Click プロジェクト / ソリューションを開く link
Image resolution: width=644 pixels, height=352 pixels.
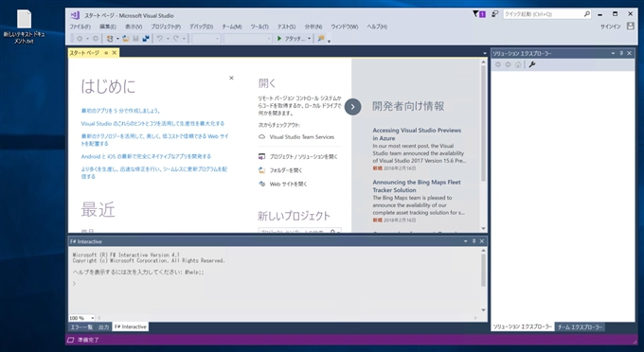303,157
